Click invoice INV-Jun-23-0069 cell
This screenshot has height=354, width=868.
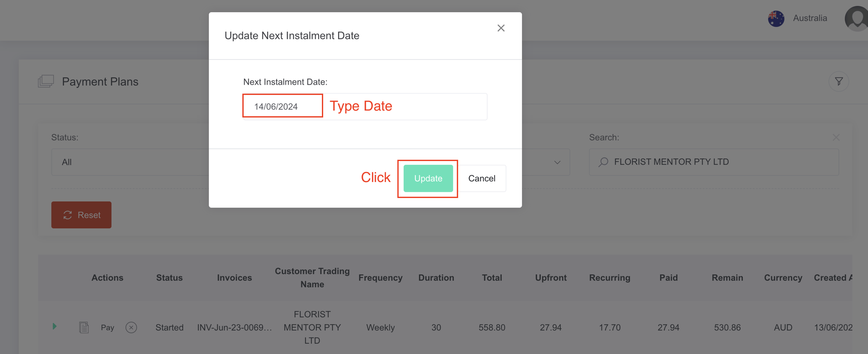pos(234,327)
